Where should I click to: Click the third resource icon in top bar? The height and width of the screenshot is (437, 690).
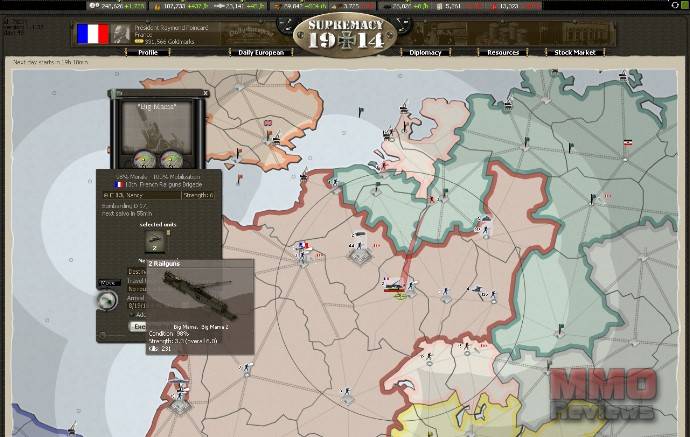(x=219, y=6)
